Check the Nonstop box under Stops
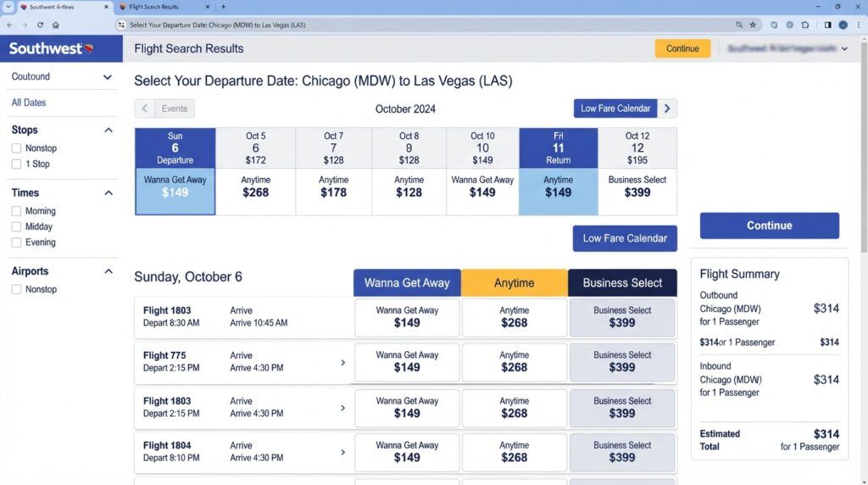This screenshot has height=485, width=868. pos(17,148)
